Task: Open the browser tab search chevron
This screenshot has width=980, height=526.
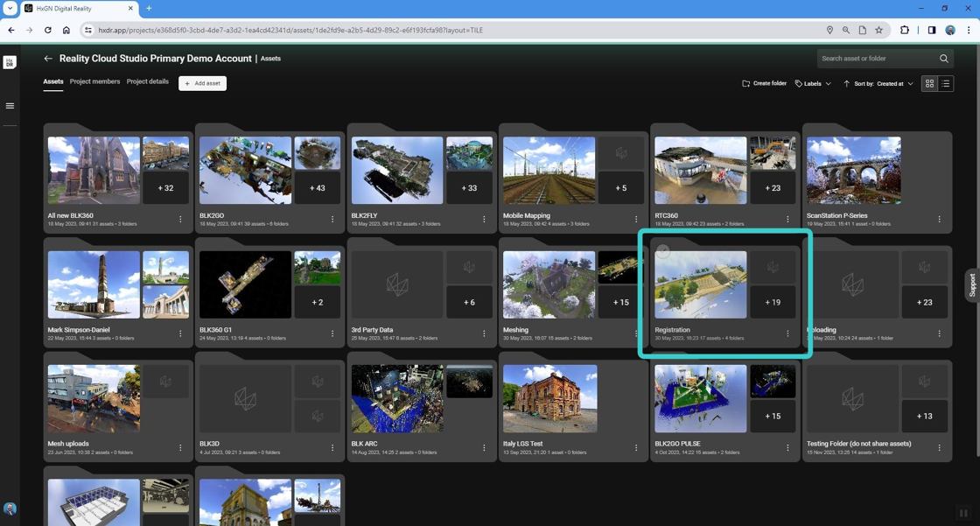Action: (x=10, y=8)
